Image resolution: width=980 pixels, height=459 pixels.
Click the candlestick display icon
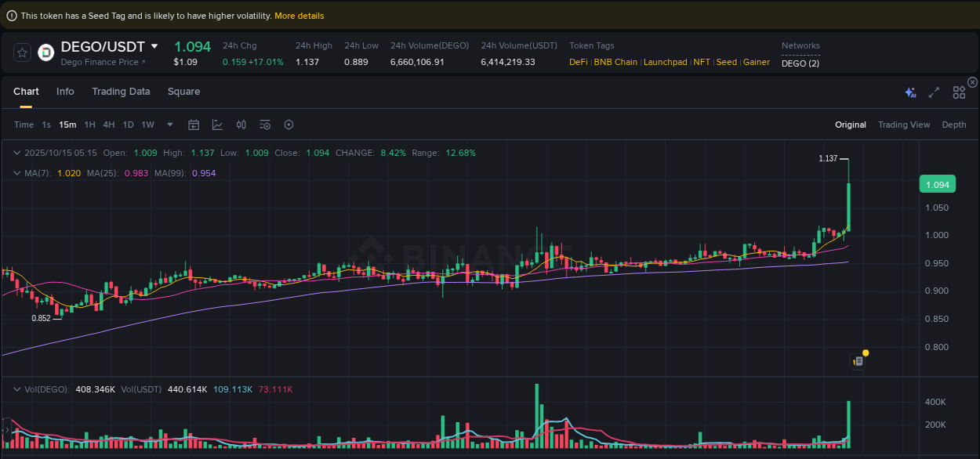tap(241, 125)
